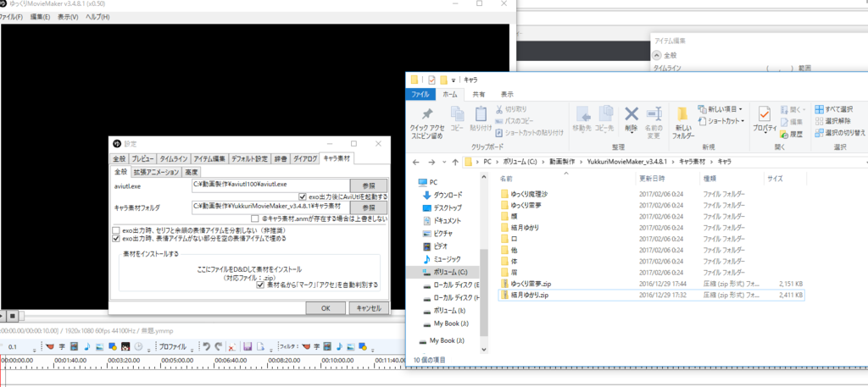This screenshot has width=868, height=387.
Task: Open the ヘルプ(H) menu
Action: pos(97,17)
